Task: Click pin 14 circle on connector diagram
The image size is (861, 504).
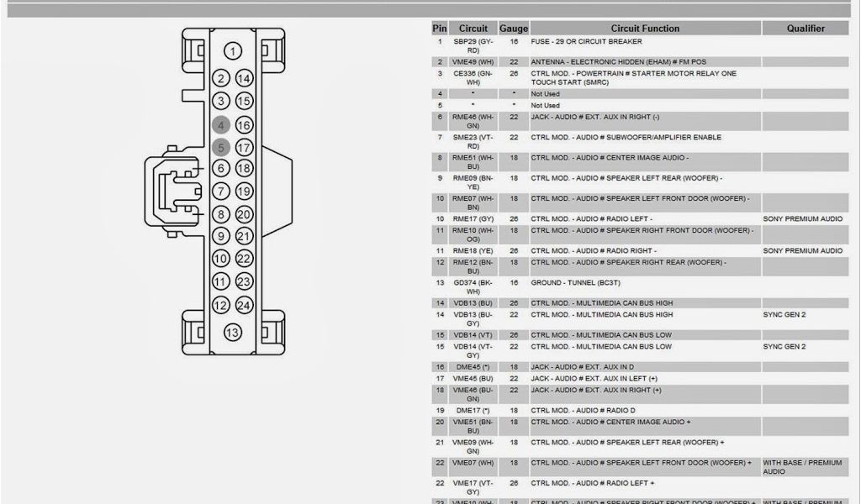Action: [x=244, y=79]
